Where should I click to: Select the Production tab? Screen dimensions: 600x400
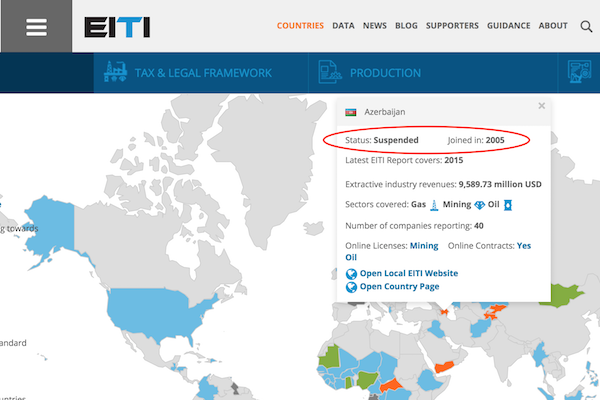pyautogui.click(x=433, y=73)
